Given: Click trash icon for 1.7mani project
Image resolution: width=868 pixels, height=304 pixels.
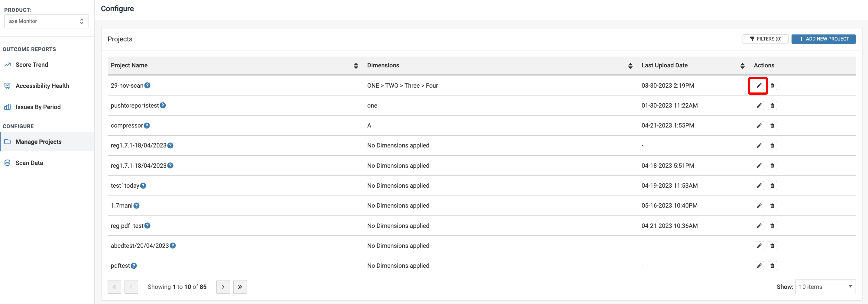Looking at the screenshot, I should pos(772,205).
